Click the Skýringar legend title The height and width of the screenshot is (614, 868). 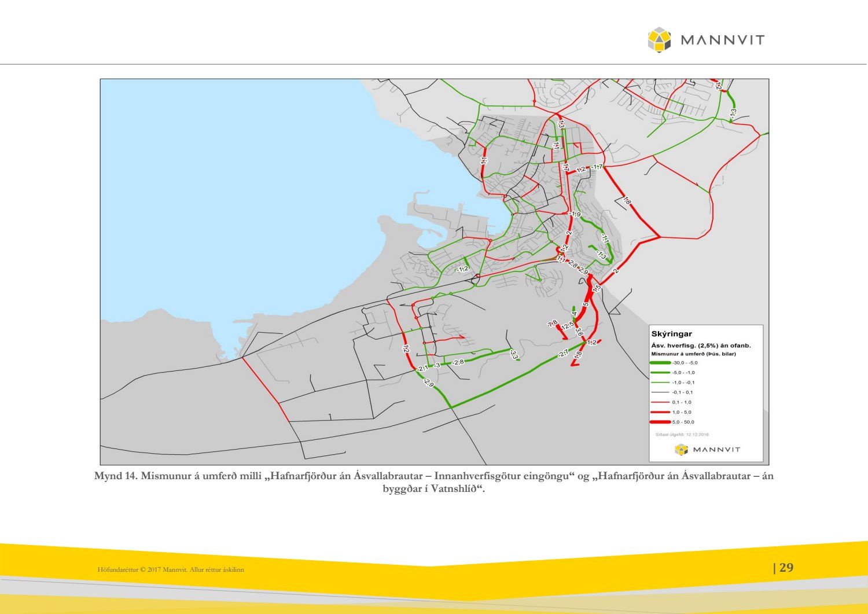pos(671,334)
